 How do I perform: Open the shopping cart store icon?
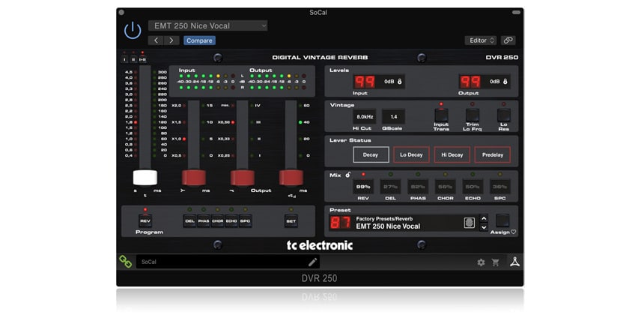(x=495, y=262)
